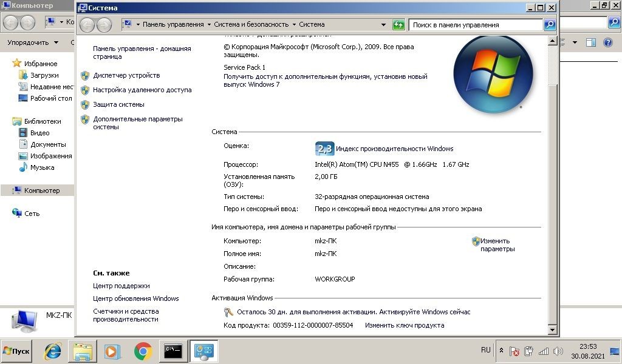Expand address bar history dropdown arrow
This screenshot has height=364, width=622.
383,24
